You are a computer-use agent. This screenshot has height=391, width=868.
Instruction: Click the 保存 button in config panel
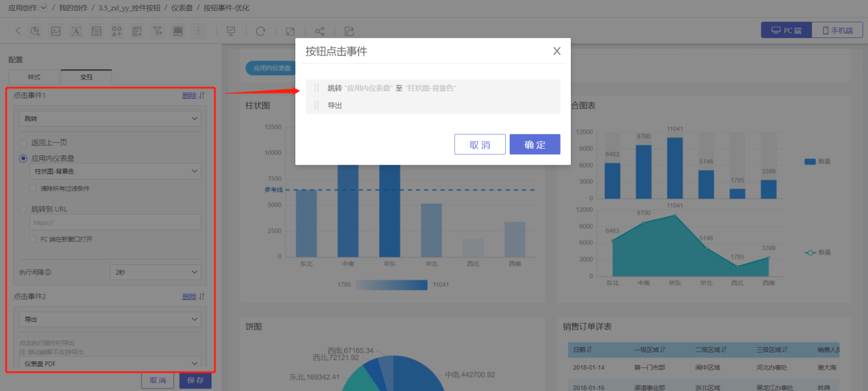195,381
